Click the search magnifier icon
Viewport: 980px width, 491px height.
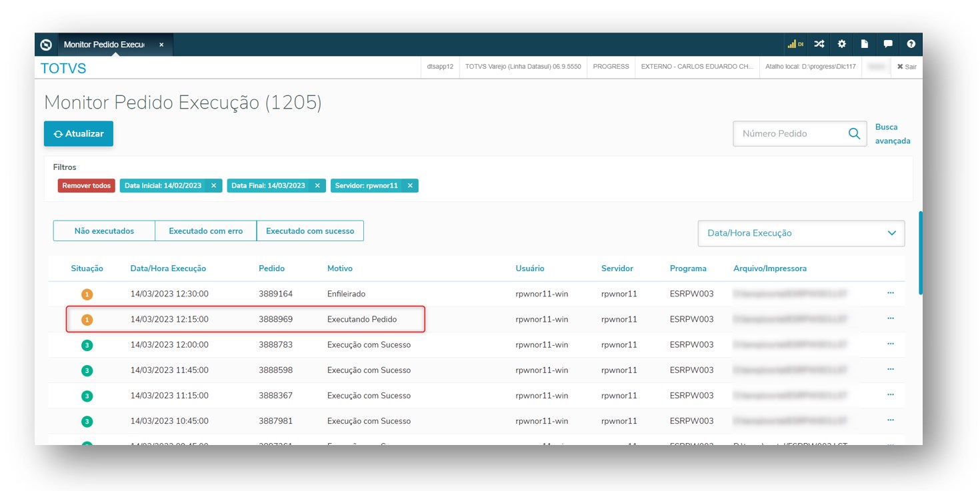click(x=854, y=134)
